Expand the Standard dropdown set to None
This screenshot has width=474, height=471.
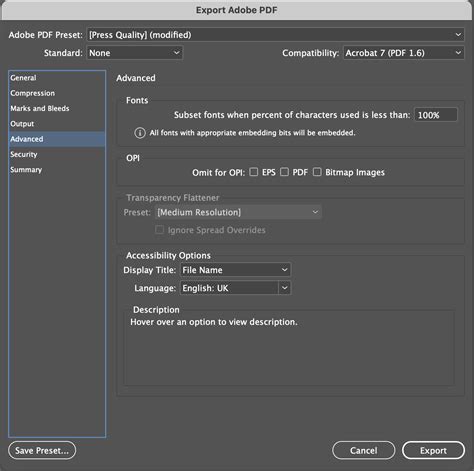point(135,53)
